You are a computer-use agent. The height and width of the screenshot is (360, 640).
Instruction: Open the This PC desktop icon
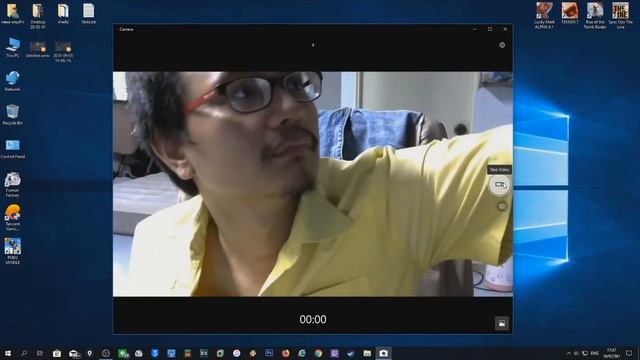coord(13,48)
